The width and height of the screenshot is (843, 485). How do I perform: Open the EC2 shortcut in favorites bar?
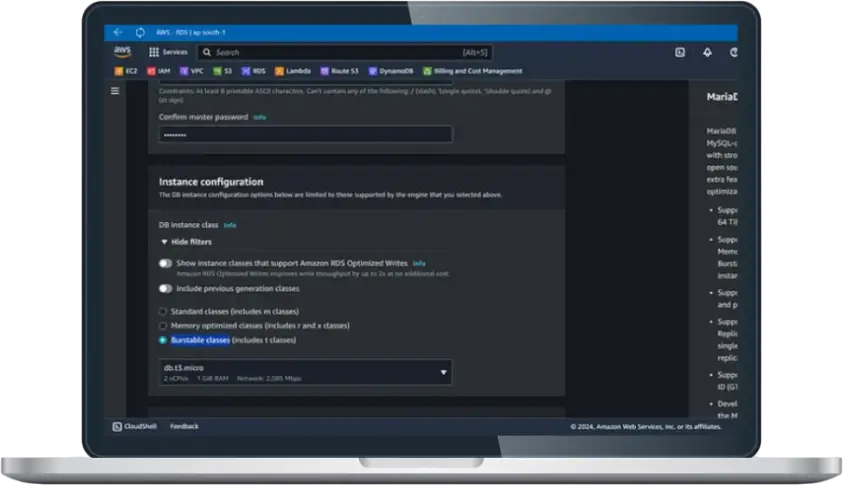pos(126,71)
